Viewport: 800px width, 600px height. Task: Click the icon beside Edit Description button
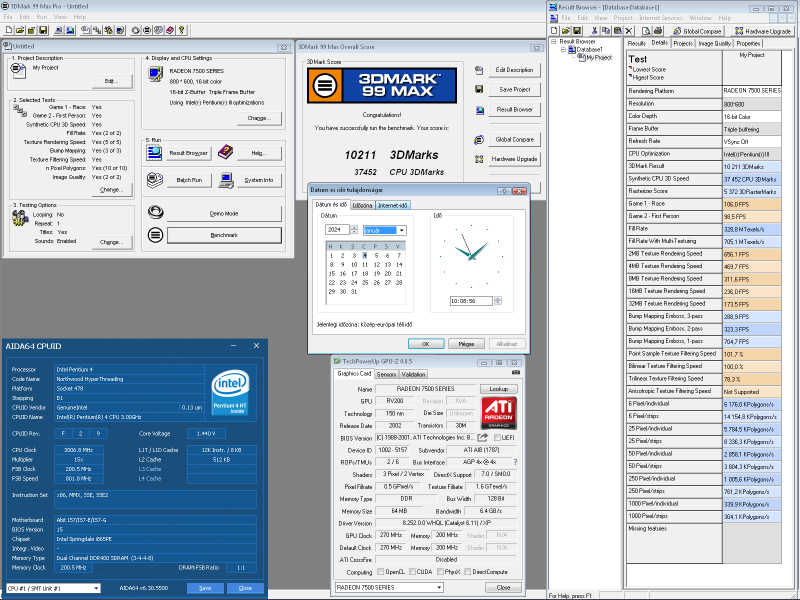479,70
